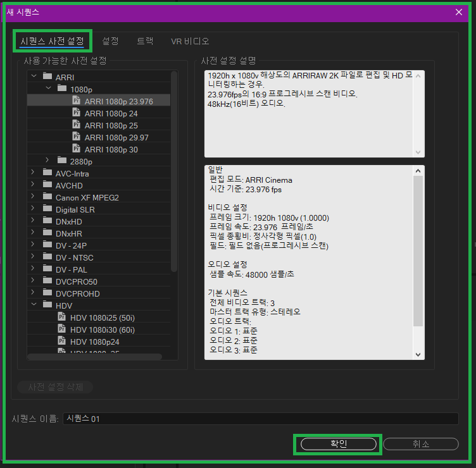Click the 2880p folder icon

coord(62,160)
